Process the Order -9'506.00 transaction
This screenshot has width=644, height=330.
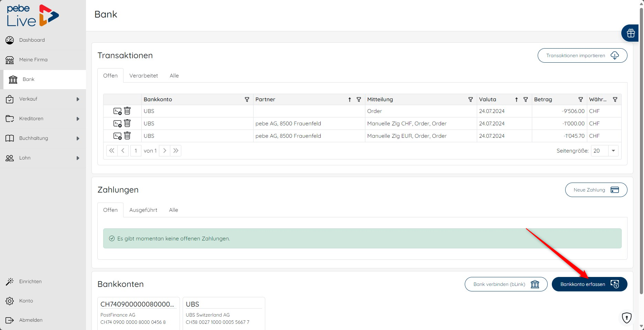118,111
